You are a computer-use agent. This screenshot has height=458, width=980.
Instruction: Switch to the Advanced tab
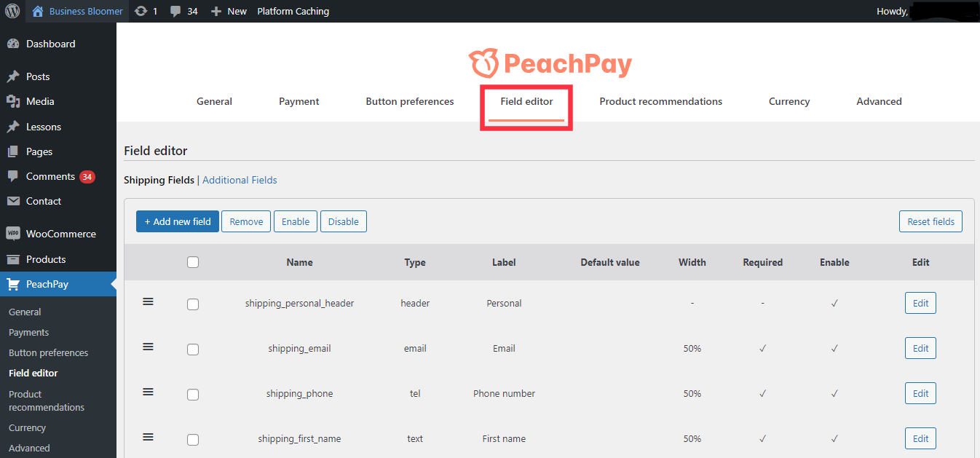879,101
